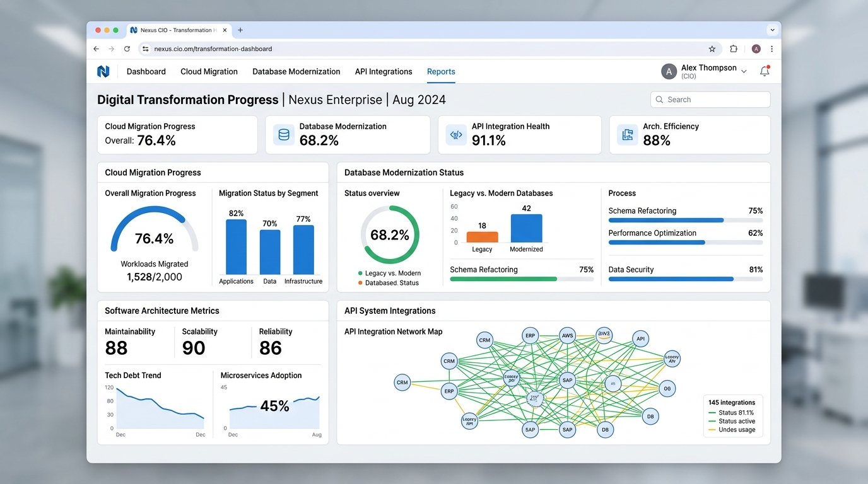Click the Alex Thompson user avatar circle
868x484 pixels.
[x=669, y=71]
